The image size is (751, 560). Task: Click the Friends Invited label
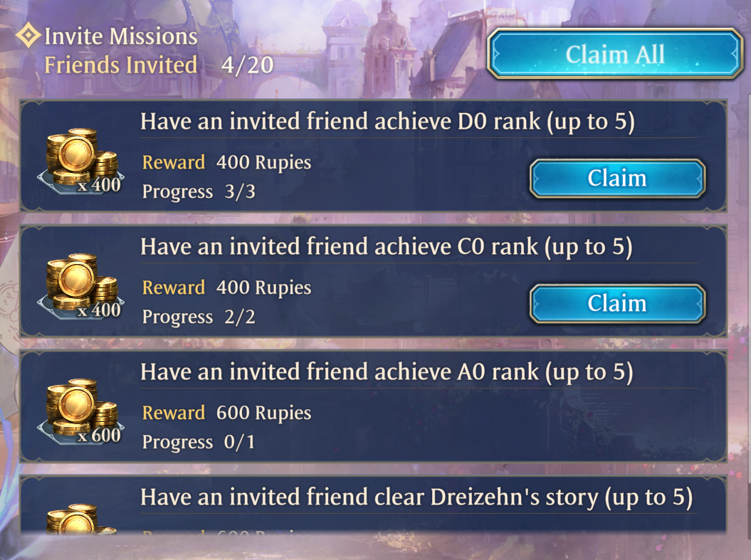(121, 65)
